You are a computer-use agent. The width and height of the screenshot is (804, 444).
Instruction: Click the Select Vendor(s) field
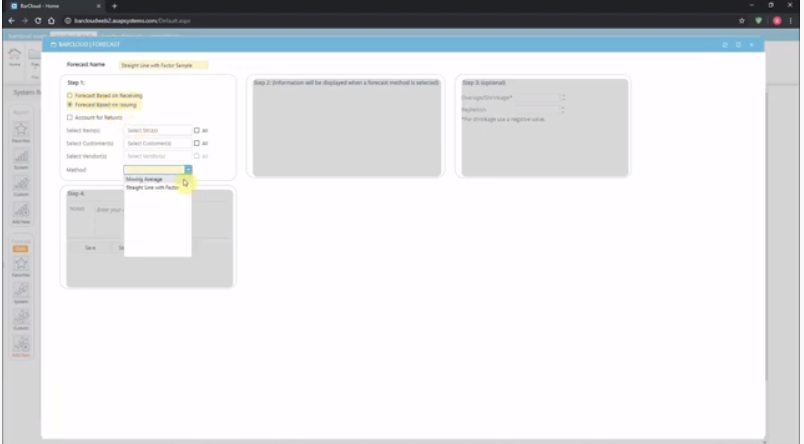157,156
